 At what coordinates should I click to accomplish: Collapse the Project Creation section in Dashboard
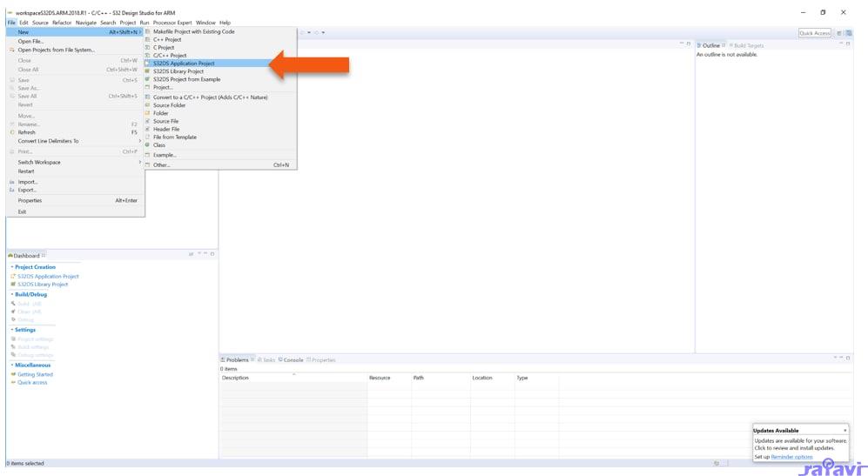click(12, 267)
